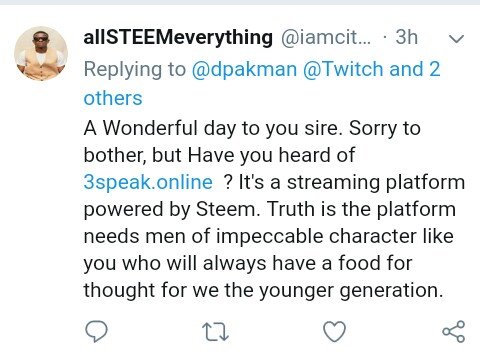Open allSTEEMeverything's profile picture

tap(41, 53)
